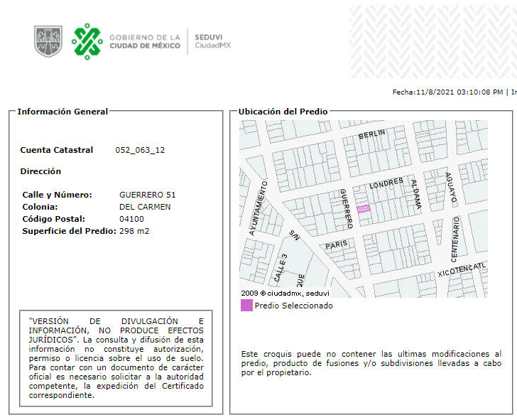Click the Superficie del Predio label
517x420 pixels.
[70, 231]
